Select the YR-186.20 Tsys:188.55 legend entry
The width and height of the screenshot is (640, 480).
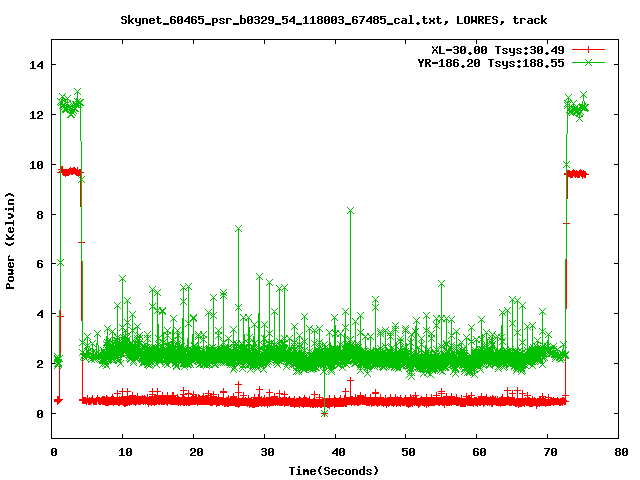[491, 63]
